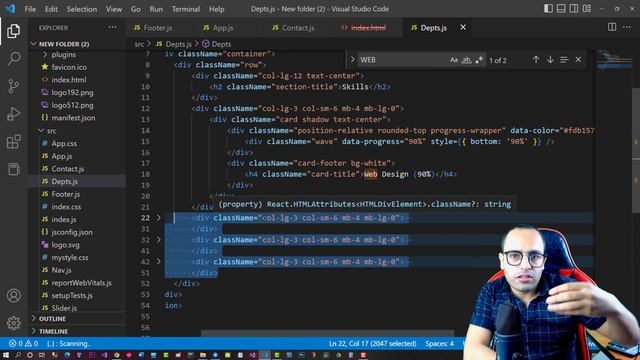Close the find widget
Image resolution: width=640 pixels, height=360 pixels.
point(578,60)
